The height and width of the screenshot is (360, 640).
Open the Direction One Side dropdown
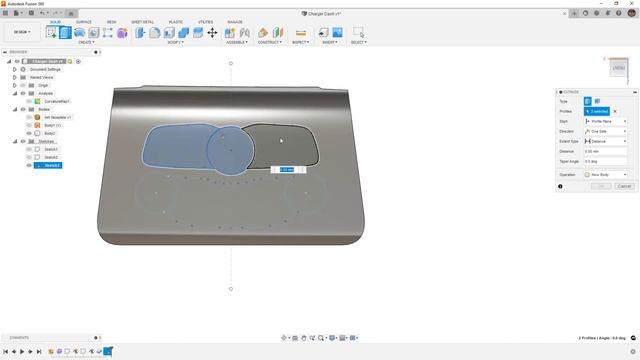pos(605,131)
